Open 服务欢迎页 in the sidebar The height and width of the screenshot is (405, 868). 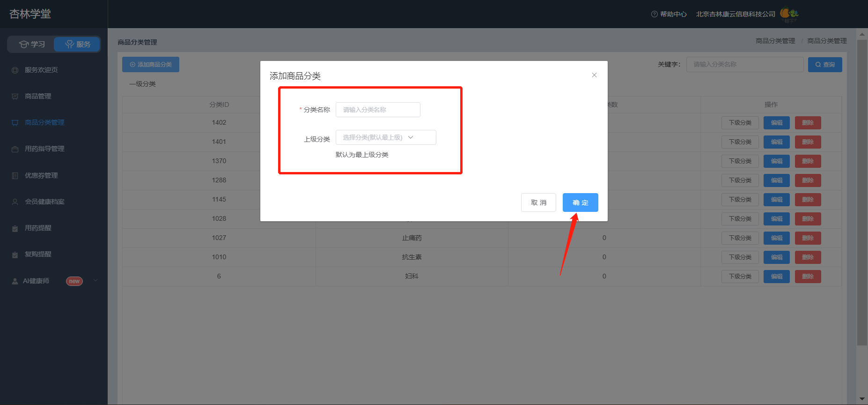click(x=41, y=70)
